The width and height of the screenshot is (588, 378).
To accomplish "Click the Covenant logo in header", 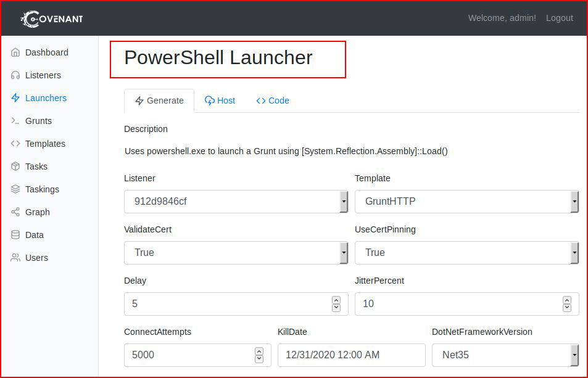I will (x=52, y=18).
